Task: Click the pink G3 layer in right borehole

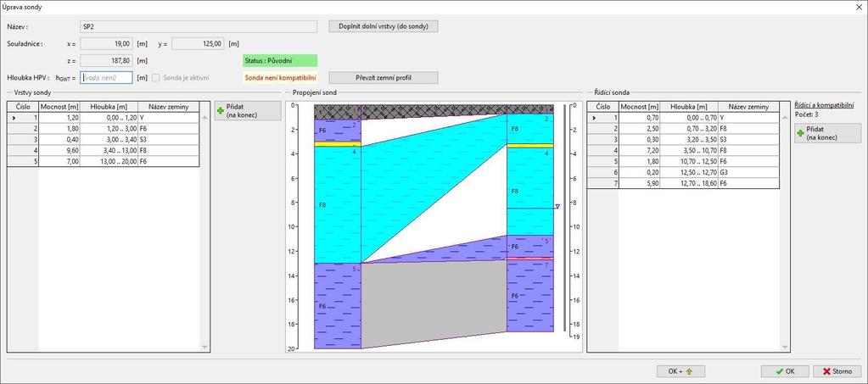Action: click(x=529, y=259)
